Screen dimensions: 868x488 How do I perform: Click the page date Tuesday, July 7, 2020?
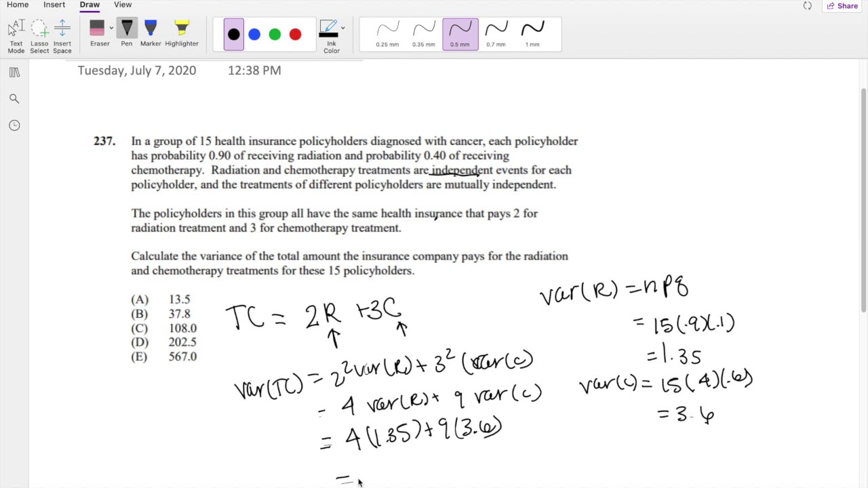(x=137, y=70)
